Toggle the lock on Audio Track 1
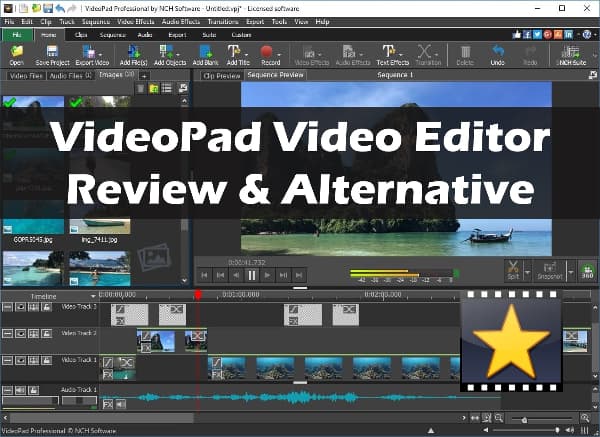 click(x=33, y=390)
